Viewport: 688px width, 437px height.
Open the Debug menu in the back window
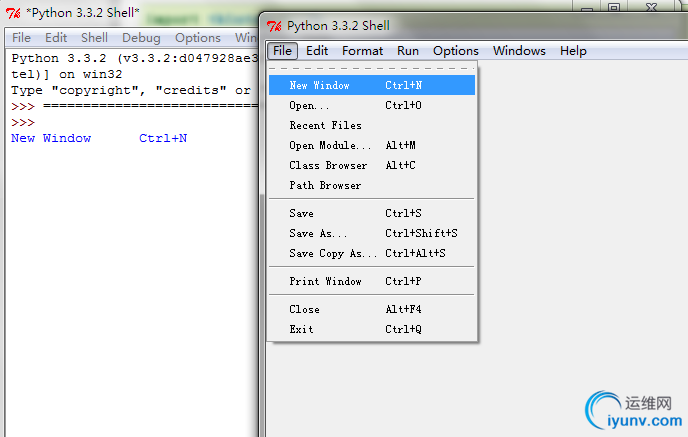click(x=141, y=38)
